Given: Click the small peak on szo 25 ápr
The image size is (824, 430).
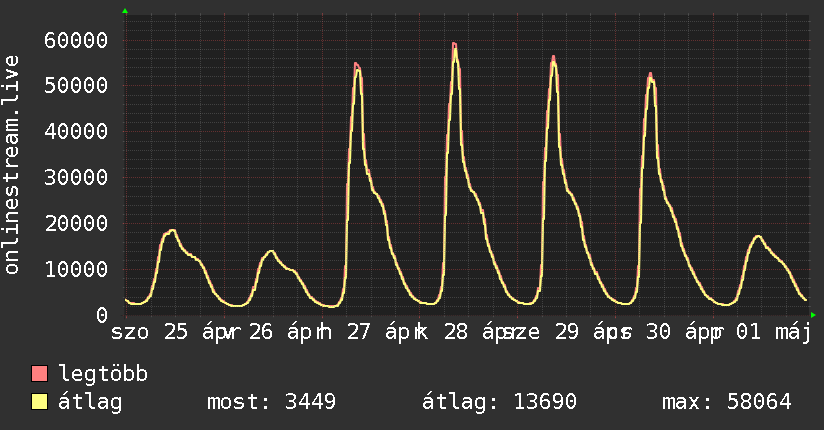Looking at the screenshot, I should [172, 231].
